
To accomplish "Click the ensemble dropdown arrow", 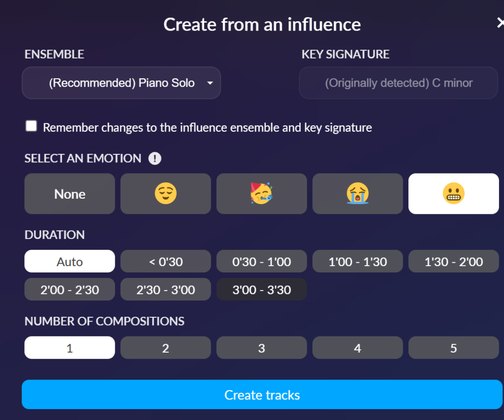I will pyautogui.click(x=210, y=83).
